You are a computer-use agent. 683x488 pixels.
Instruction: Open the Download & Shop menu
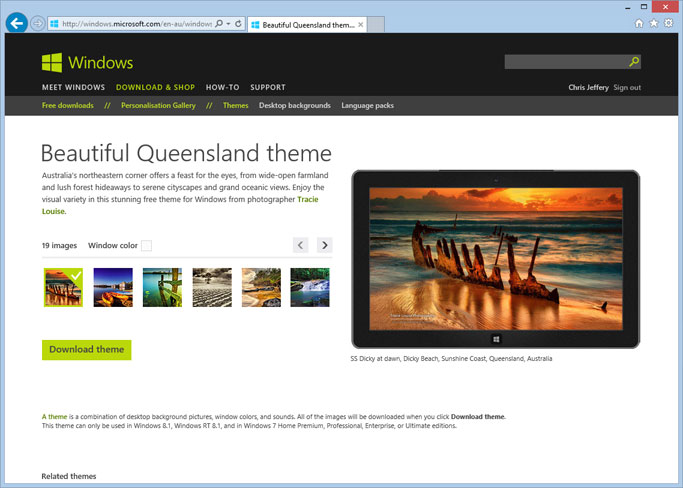(x=156, y=87)
